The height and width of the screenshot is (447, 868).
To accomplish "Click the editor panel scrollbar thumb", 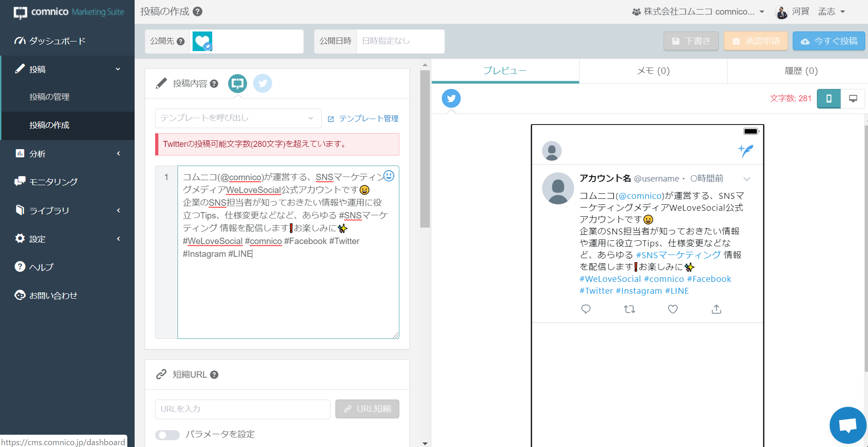I will (425, 148).
